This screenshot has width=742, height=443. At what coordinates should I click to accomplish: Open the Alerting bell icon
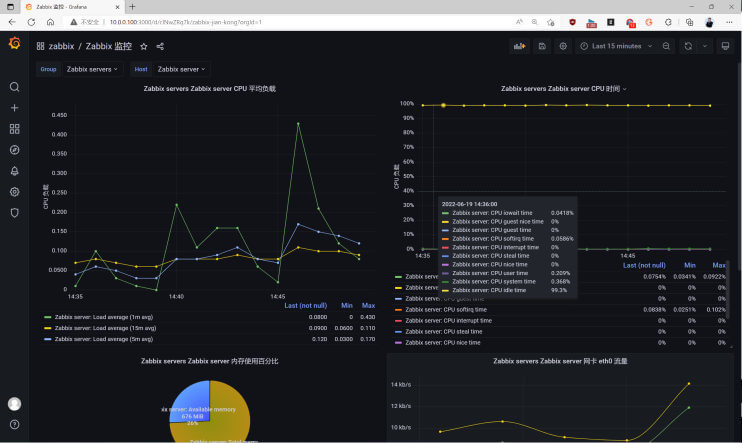[15, 171]
